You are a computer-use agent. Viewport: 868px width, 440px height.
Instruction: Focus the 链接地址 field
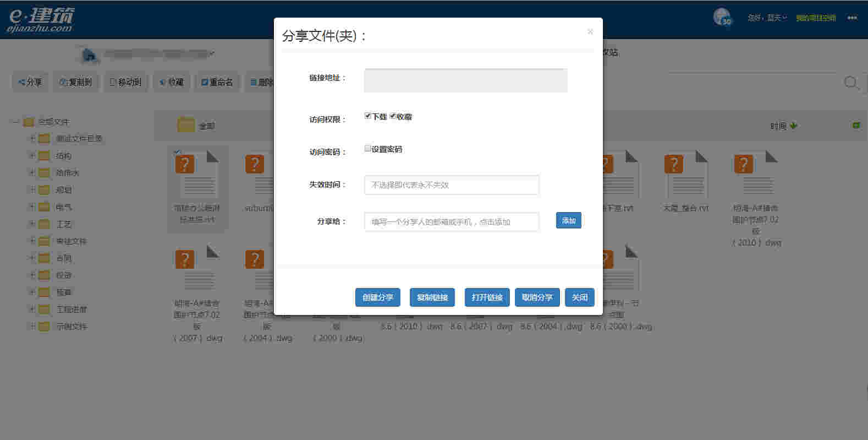click(465, 80)
